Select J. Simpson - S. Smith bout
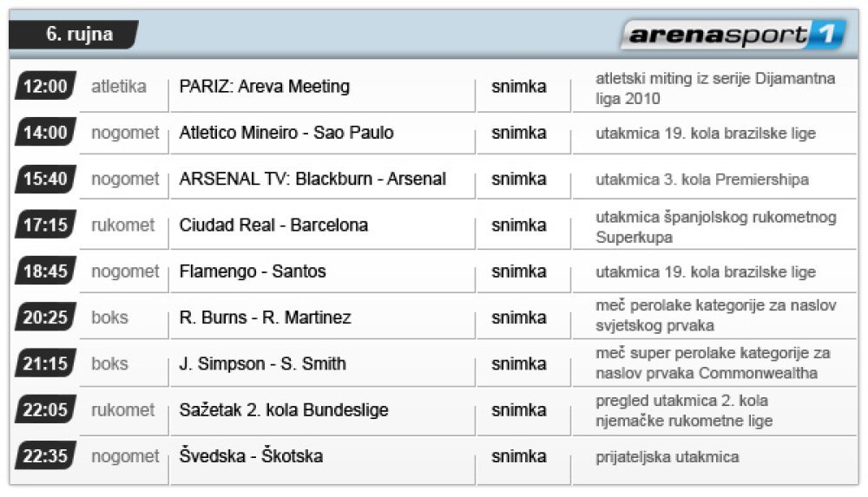Image resolution: width=868 pixels, height=497 pixels. [x=262, y=363]
